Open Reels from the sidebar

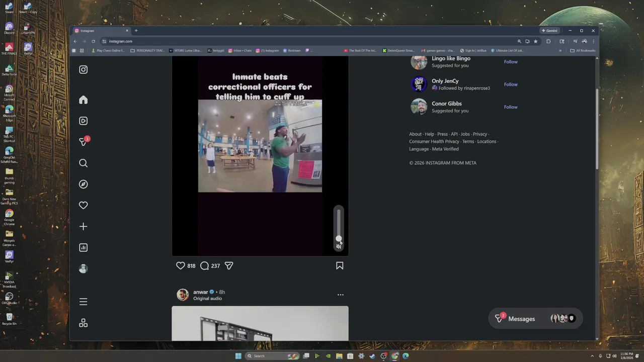[x=84, y=121]
